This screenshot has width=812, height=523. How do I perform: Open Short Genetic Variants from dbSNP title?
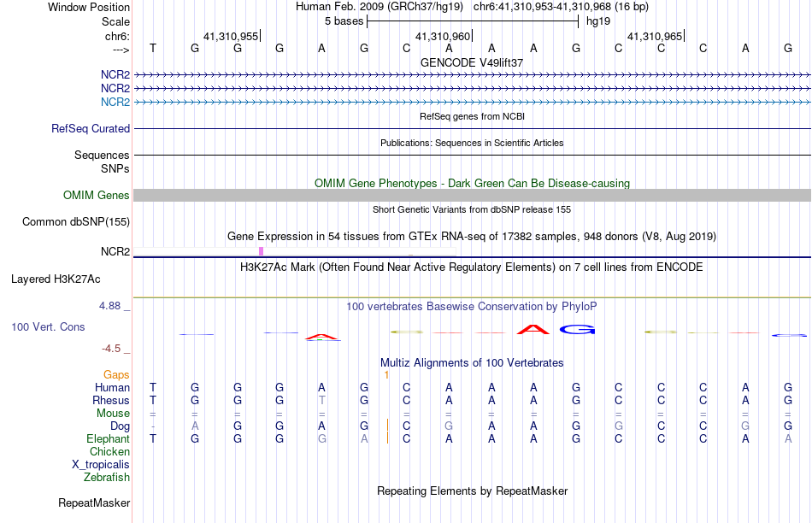coord(472,209)
